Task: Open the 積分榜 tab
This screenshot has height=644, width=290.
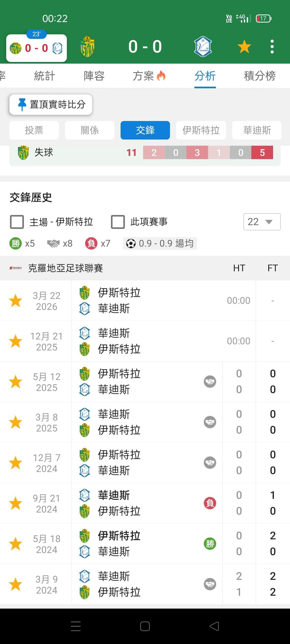Action: click(259, 76)
